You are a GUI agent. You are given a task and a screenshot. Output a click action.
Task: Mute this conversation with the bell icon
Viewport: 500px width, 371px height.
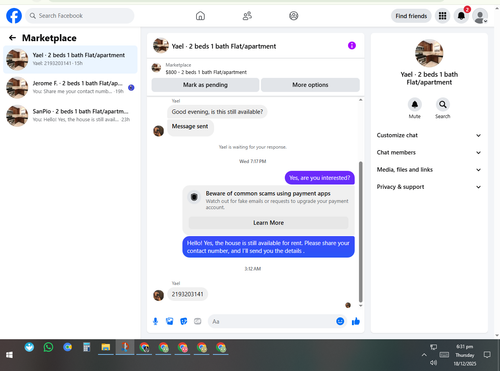415,105
